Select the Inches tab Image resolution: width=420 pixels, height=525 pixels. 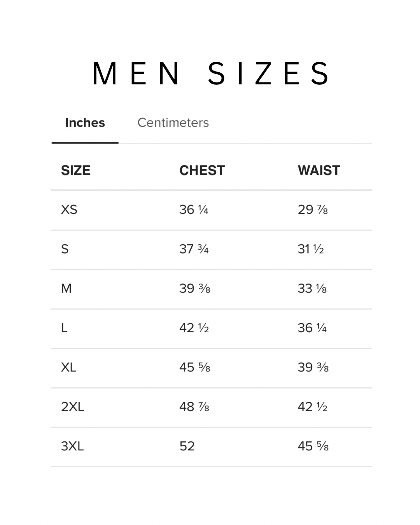[85, 123]
